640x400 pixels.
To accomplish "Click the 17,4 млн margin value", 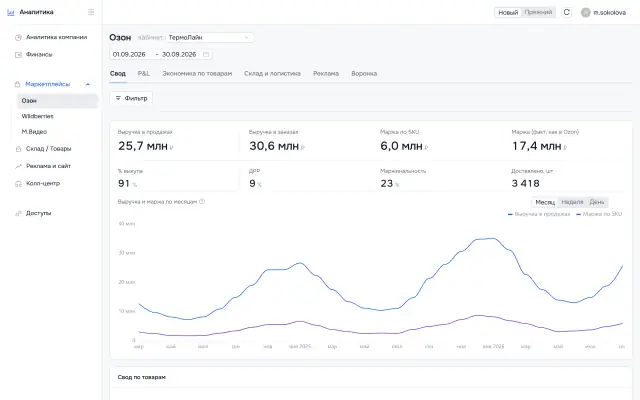I will pyautogui.click(x=537, y=146).
